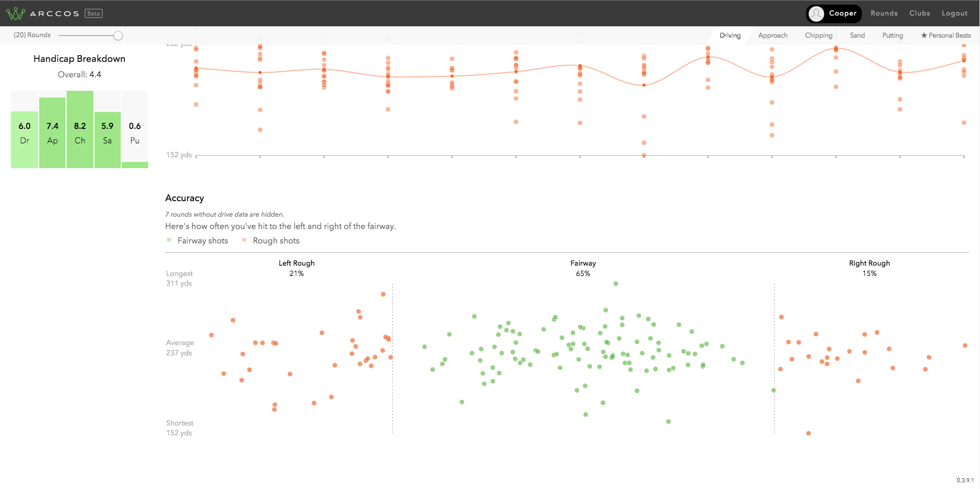Click the Rounds slider handle

[118, 36]
